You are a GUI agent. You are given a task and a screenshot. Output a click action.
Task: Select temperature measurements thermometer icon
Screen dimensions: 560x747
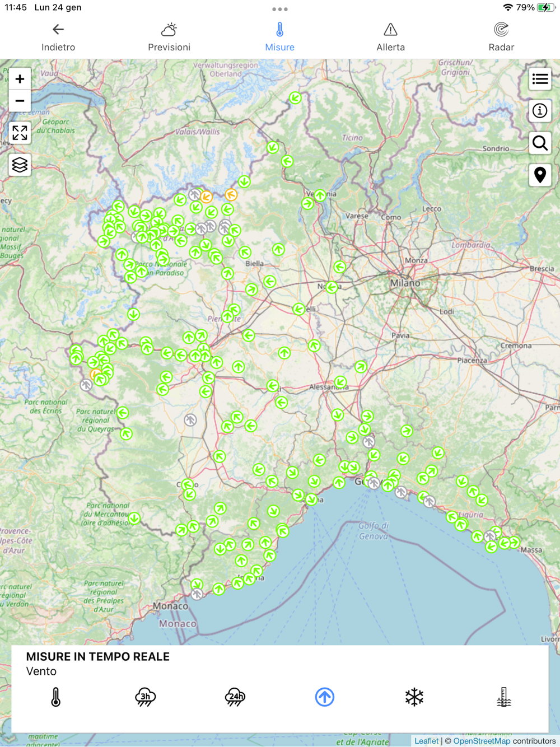[55, 697]
